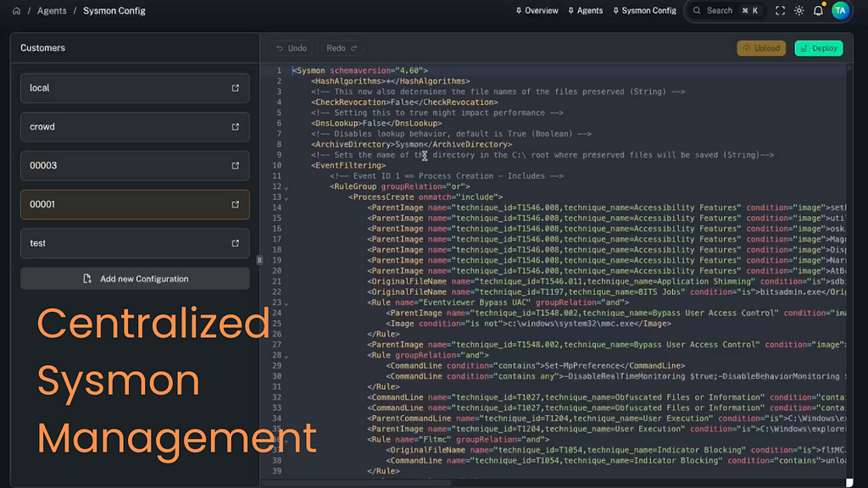Open the crowd customer's external link icon

tap(235, 127)
